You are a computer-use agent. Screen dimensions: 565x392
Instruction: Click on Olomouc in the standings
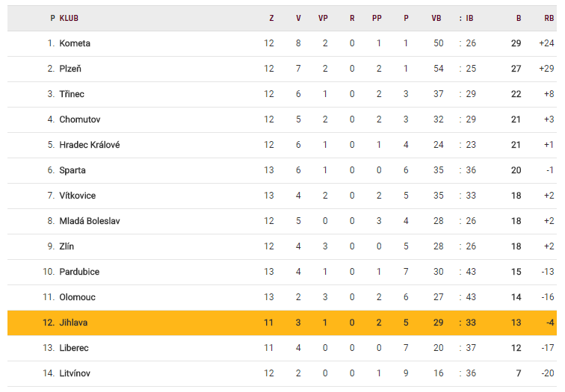(78, 297)
